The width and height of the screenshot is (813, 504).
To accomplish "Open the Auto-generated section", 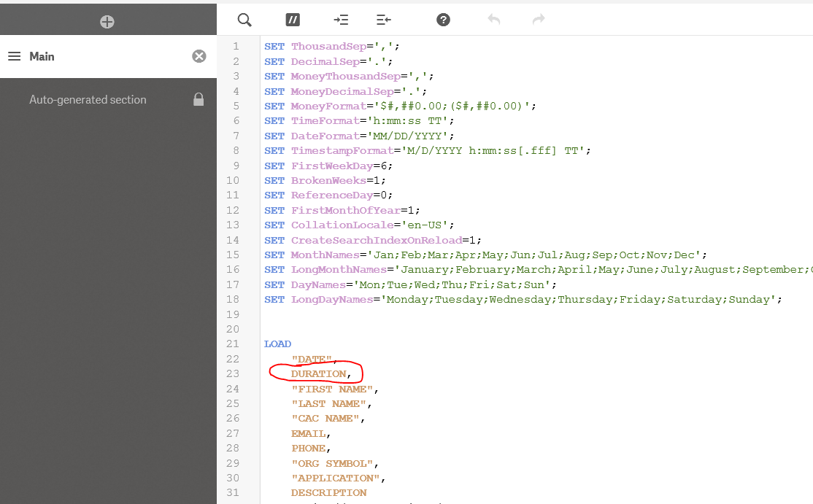I will coord(88,100).
